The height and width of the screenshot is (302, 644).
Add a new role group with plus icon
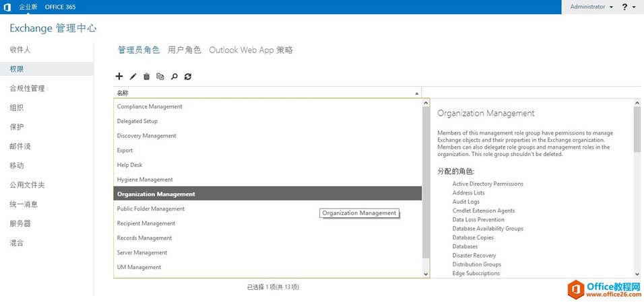[119, 76]
